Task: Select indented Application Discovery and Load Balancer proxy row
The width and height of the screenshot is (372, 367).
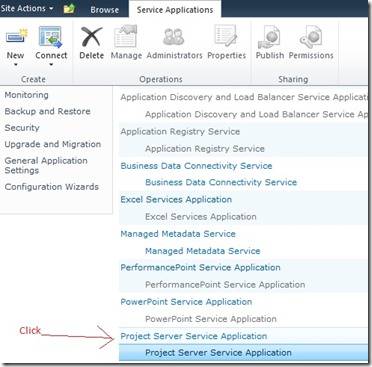Action: [x=244, y=114]
